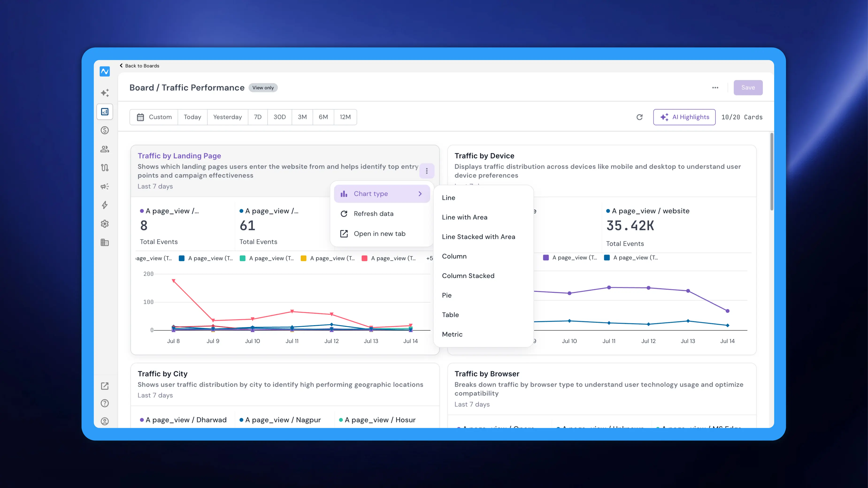Toggle the blue legend swatch in Landing Page chart
Image resolution: width=868 pixels, height=488 pixels.
[182, 258]
